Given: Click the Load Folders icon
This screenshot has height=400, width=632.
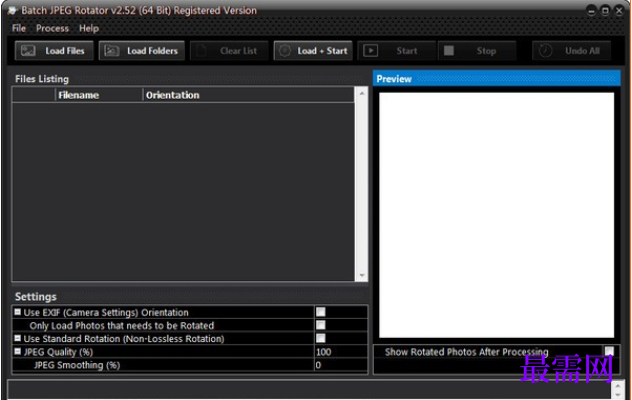Looking at the screenshot, I should point(111,50).
